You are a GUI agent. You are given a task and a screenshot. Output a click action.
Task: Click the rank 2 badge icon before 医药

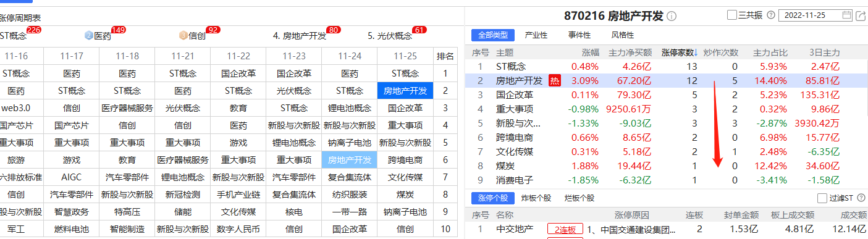(88, 36)
